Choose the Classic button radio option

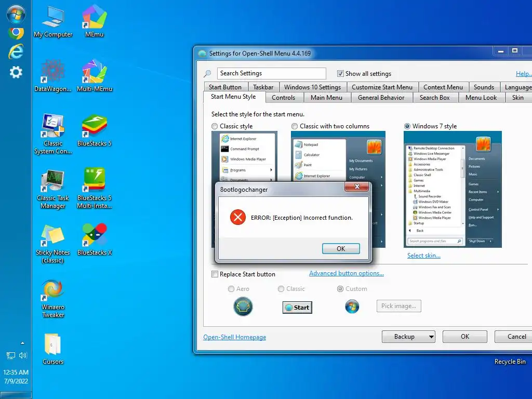coord(281,289)
